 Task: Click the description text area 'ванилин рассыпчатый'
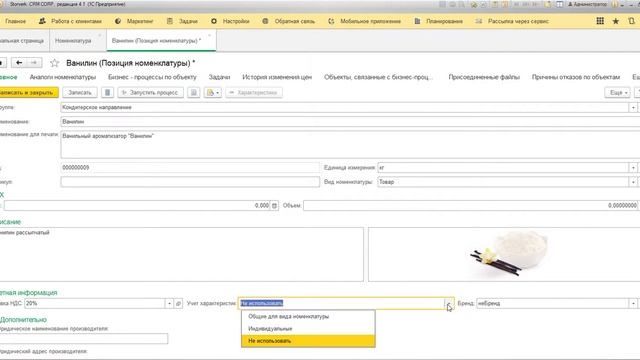pos(181,254)
